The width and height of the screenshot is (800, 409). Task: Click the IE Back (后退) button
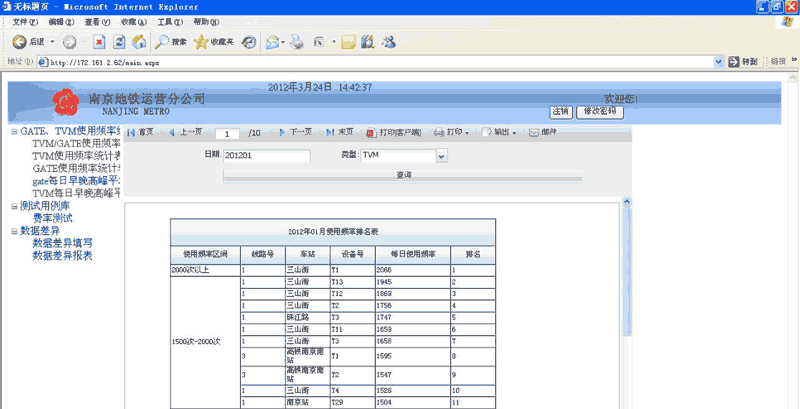29,42
